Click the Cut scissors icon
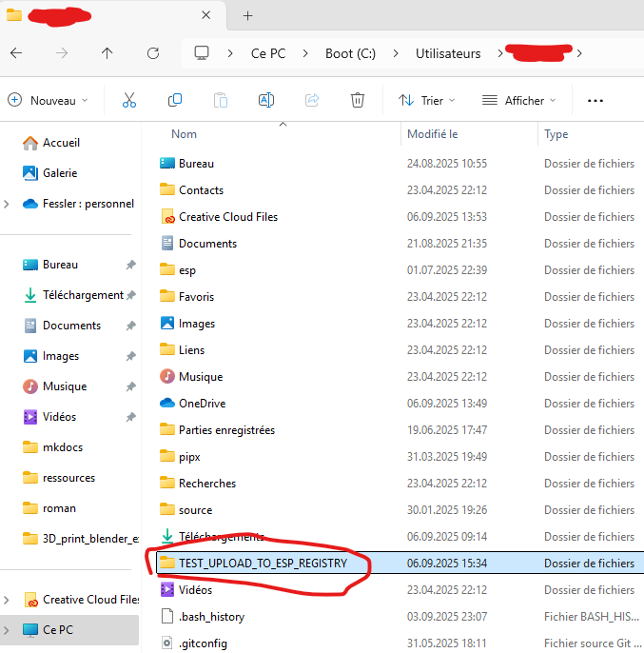The height and width of the screenshot is (653, 644). pos(129,100)
